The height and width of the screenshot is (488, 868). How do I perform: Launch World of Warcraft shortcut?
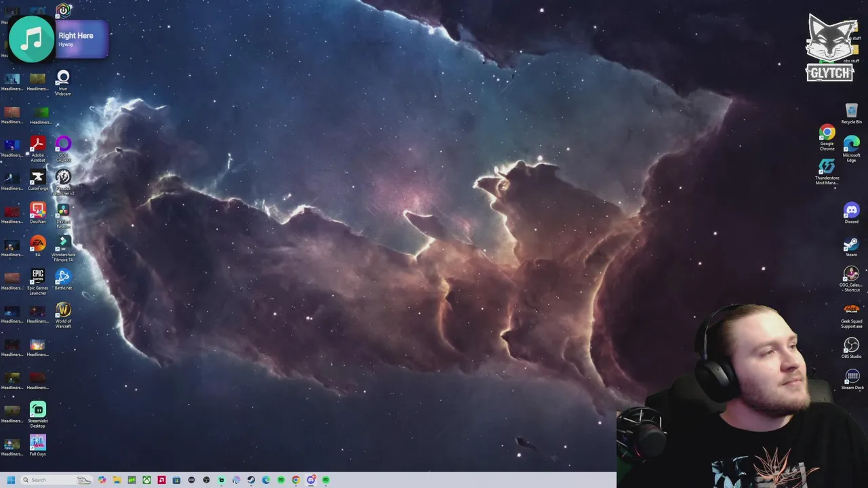[x=63, y=315]
